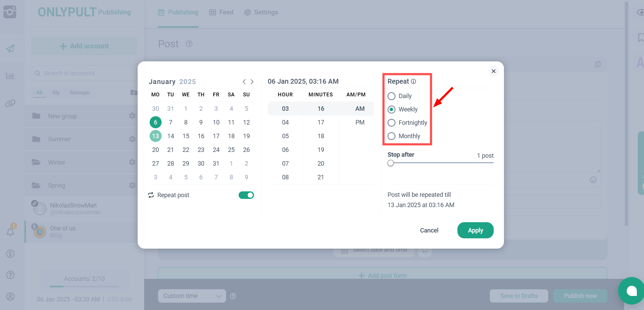Screen dimensions: 644x310
Task: Click the Repeat info icon
Action: (414, 82)
